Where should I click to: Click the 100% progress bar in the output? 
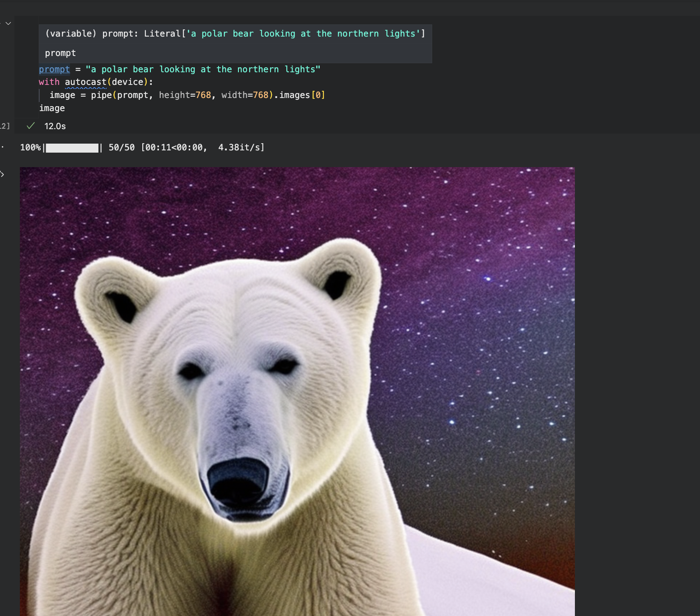pyautogui.click(x=72, y=148)
